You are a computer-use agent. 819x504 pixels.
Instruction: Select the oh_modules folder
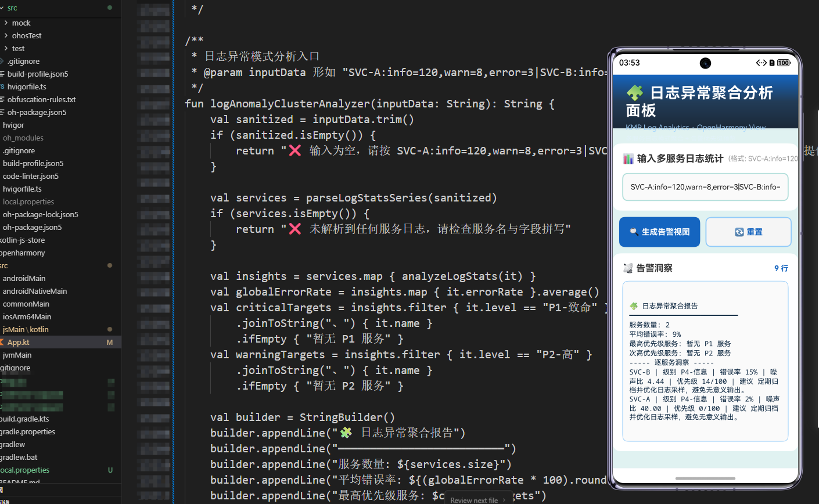23,138
